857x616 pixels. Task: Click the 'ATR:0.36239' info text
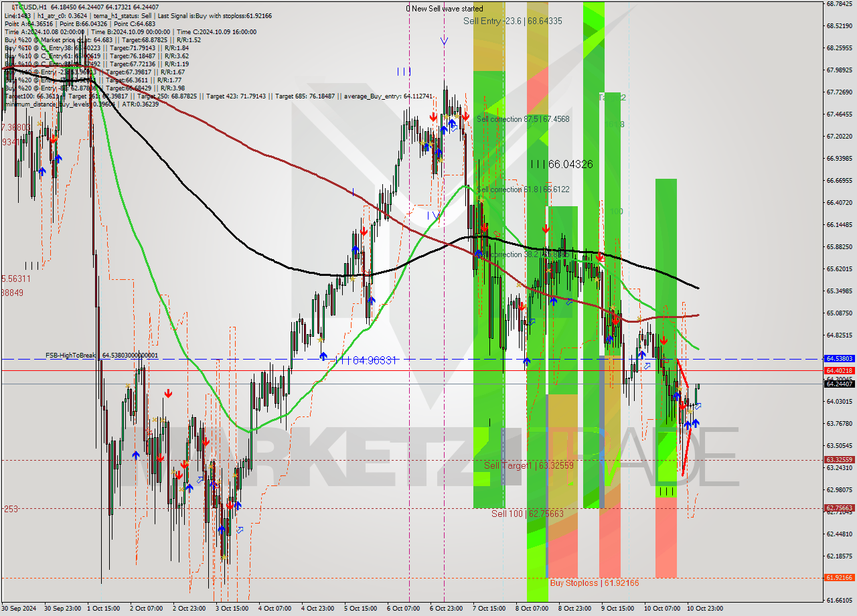tap(142, 104)
